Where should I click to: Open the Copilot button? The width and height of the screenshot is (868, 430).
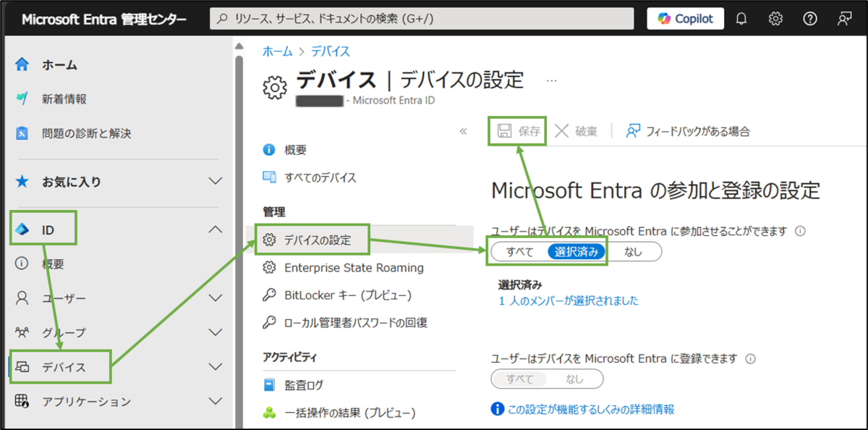[685, 19]
